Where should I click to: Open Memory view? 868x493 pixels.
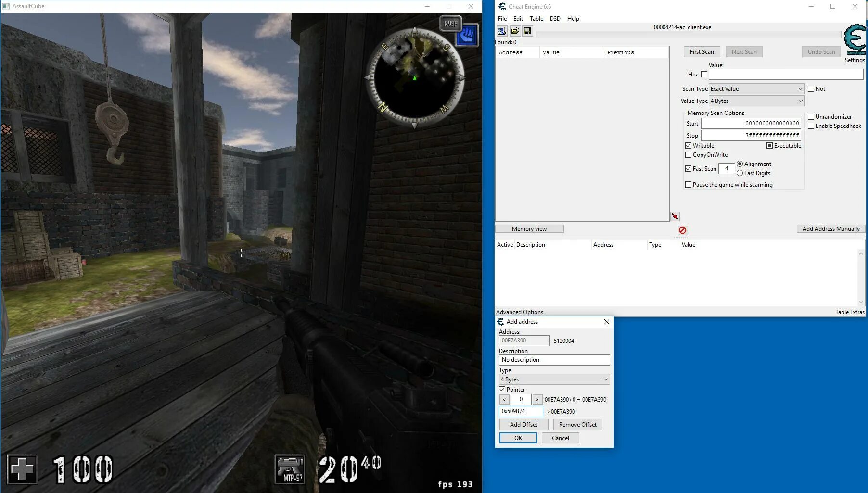pos(529,229)
